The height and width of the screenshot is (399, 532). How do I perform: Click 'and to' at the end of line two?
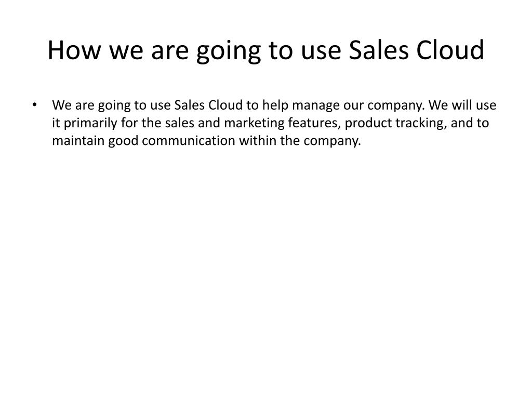click(470, 123)
